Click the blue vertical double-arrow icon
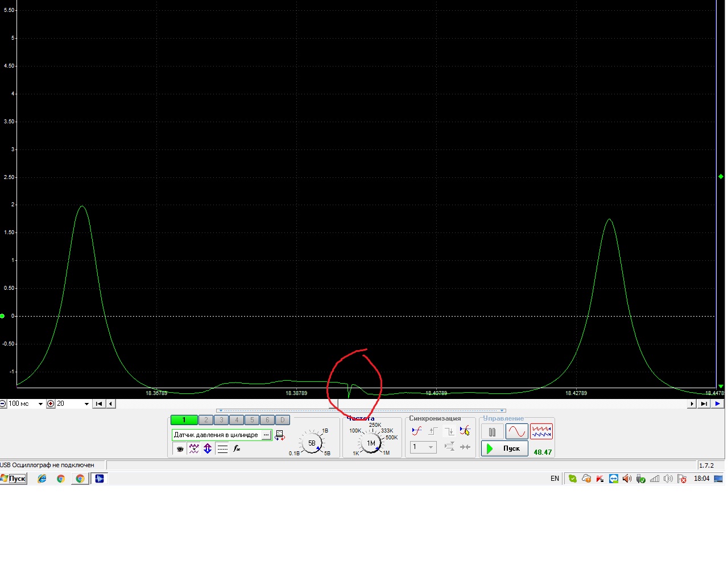 208,449
